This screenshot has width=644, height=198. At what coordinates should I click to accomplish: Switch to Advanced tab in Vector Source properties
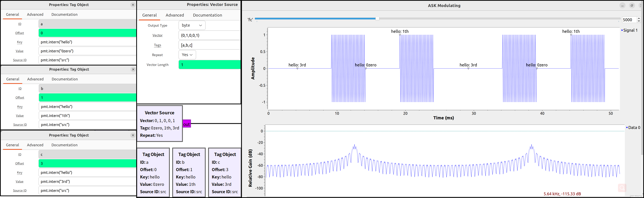[174, 15]
